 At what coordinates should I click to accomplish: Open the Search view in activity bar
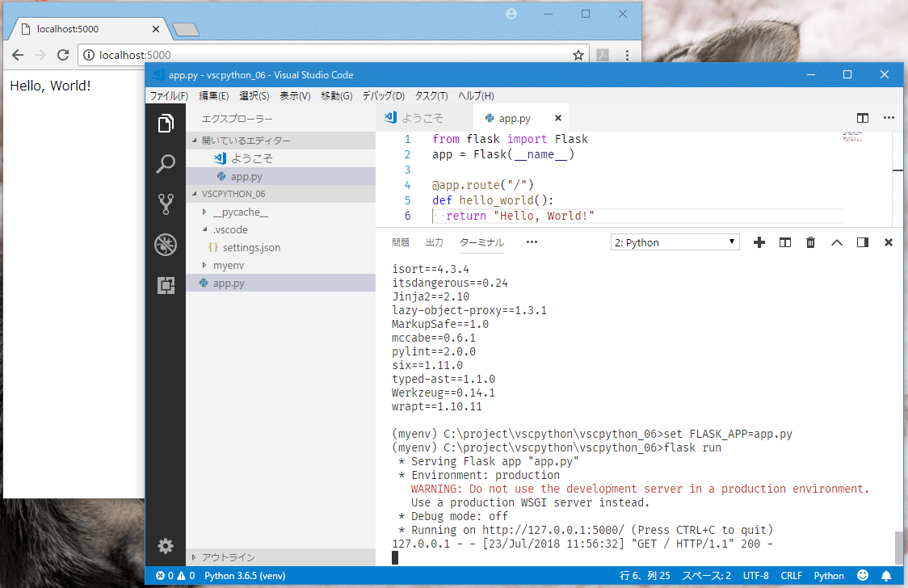[x=166, y=164]
